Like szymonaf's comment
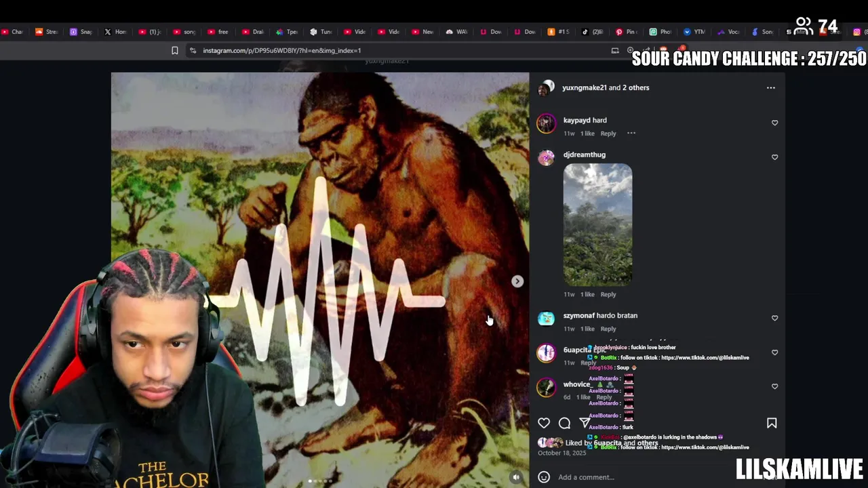Screen dimensions: 868x488 tap(774, 318)
